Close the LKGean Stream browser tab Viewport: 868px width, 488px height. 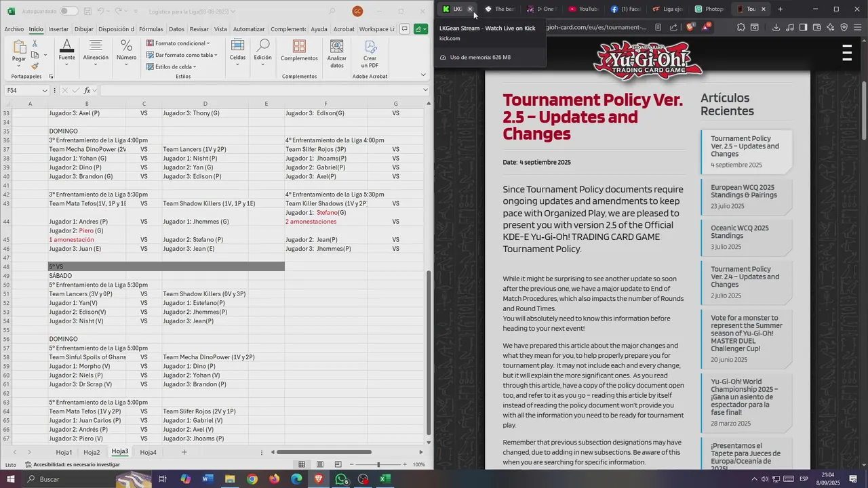(x=470, y=9)
